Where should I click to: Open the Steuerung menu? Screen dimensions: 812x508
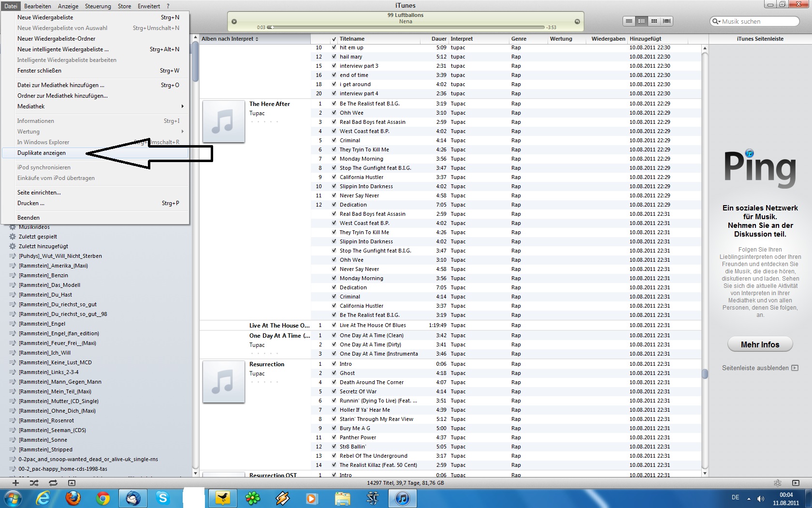pos(98,6)
